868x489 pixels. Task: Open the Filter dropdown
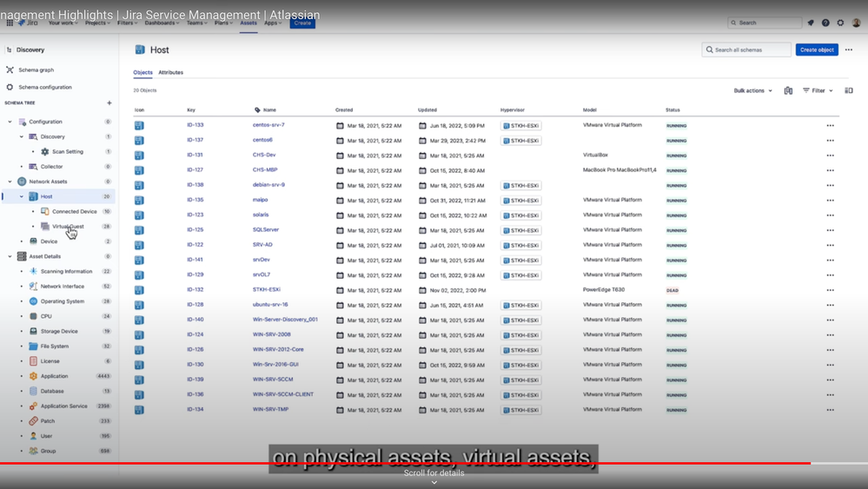point(818,90)
